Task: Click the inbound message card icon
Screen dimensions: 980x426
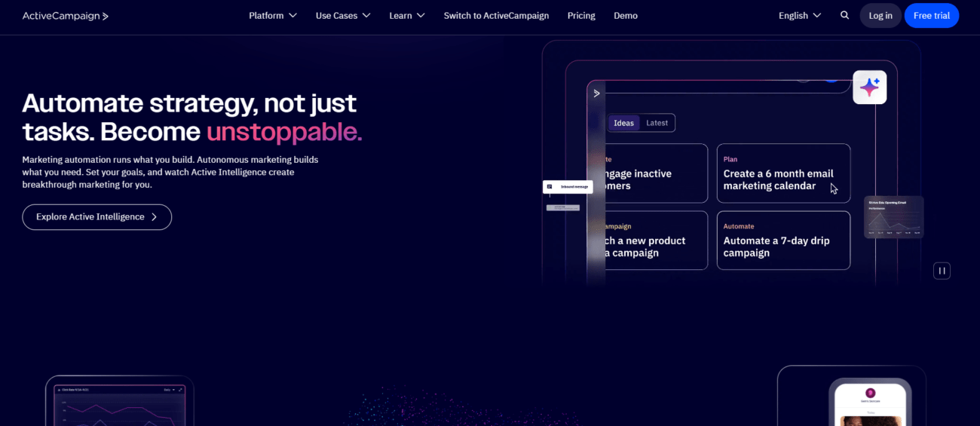Action: (x=550, y=186)
